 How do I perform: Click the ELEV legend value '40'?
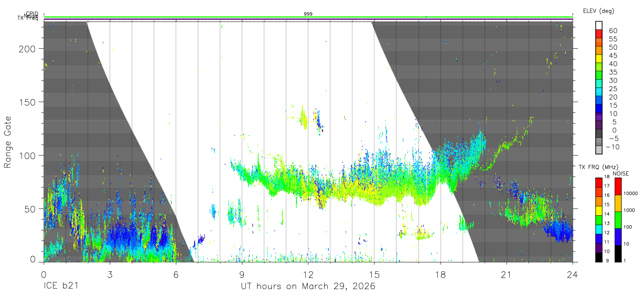(x=613, y=64)
